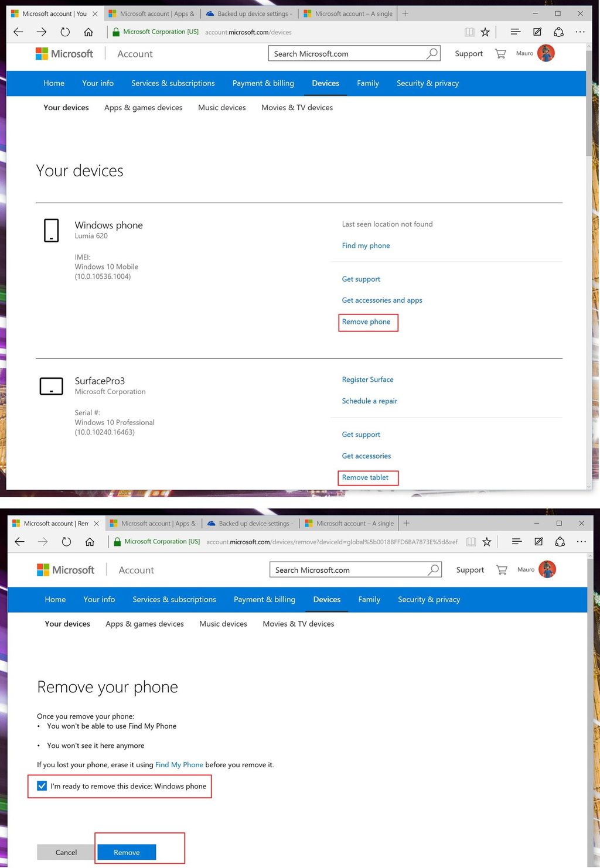The width and height of the screenshot is (600, 868).
Task: Switch to the Family tab
Action: point(368,83)
